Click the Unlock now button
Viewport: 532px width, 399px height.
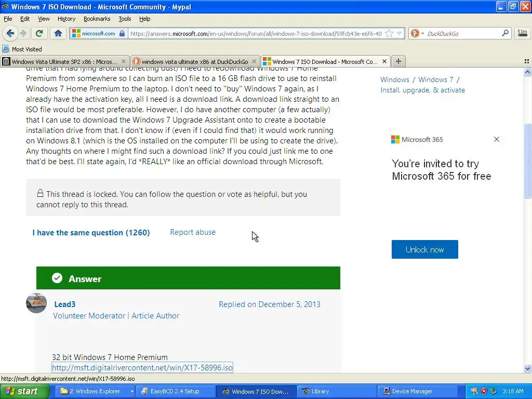(x=425, y=249)
